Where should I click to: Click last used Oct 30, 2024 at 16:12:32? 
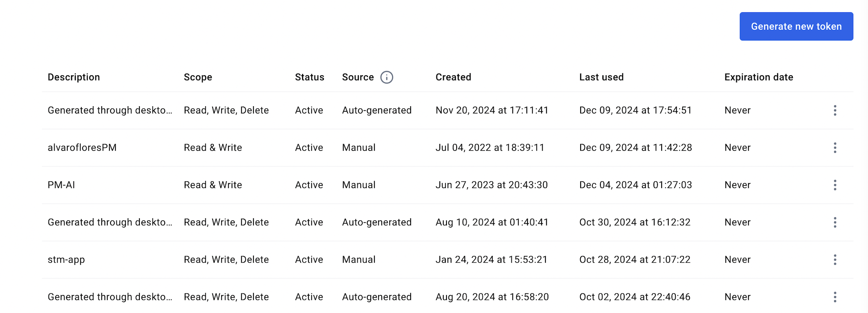[x=635, y=222]
